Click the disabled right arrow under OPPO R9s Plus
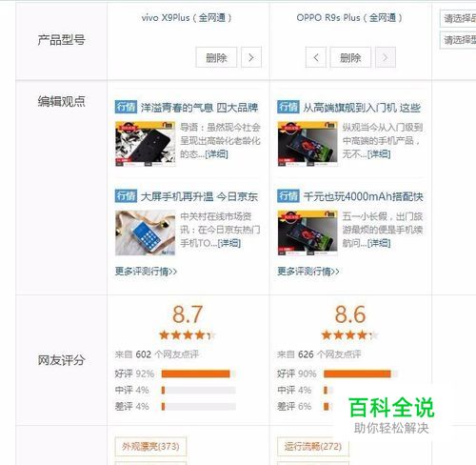This screenshot has height=465, width=476. 386,57
